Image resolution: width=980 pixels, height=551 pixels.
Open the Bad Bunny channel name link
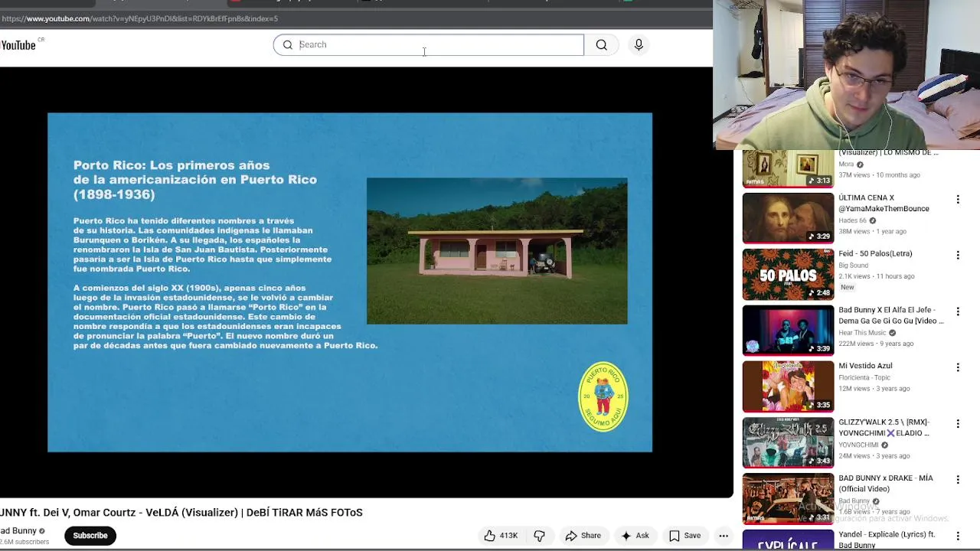(x=19, y=530)
